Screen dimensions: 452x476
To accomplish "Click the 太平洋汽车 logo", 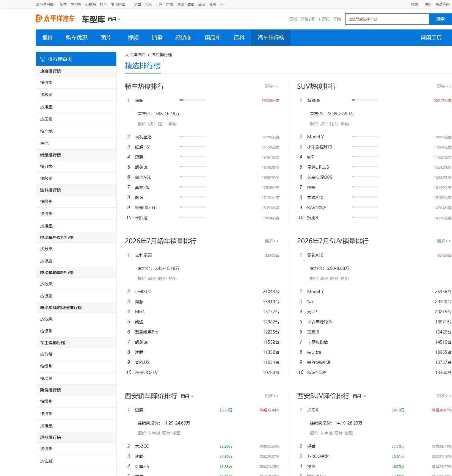I will (55, 19).
